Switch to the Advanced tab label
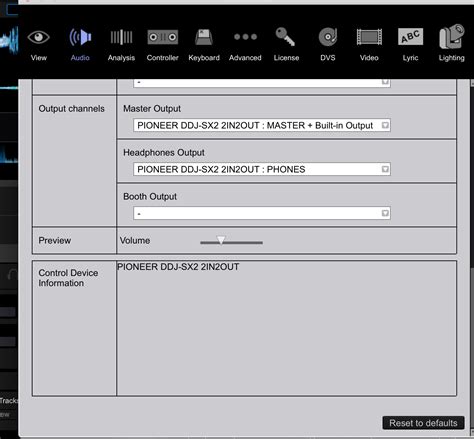474x439 pixels. 245,58
